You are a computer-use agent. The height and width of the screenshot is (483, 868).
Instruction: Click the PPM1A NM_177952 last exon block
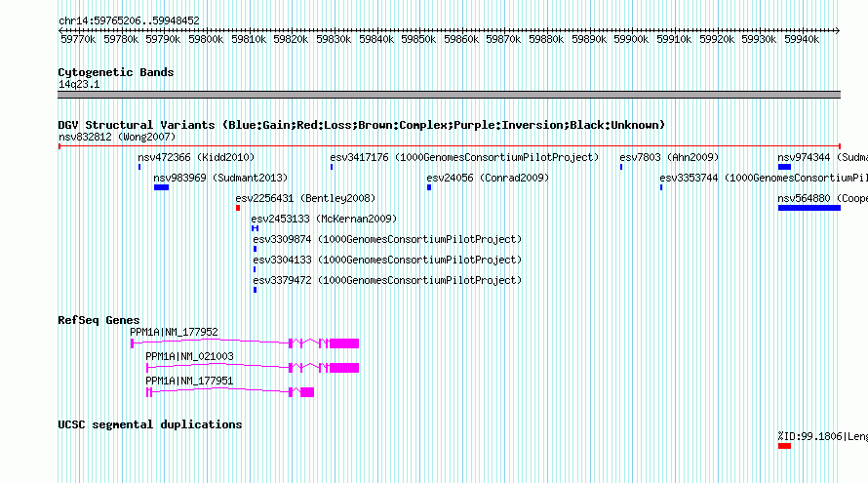(x=344, y=343)
